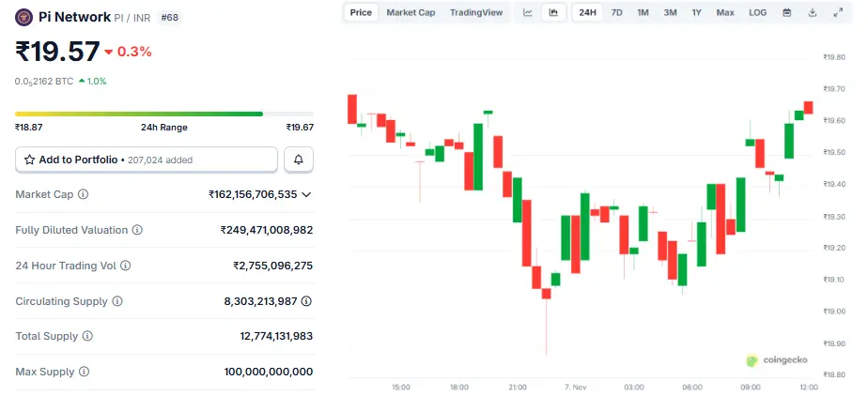Select the Max time range
Image resolution: width=868 pixels, height=396 pixels.
725,13
